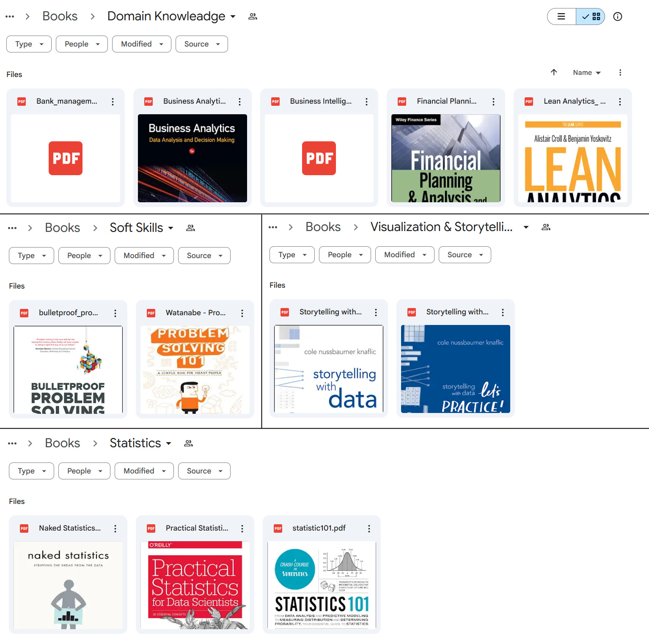649x644 pixels.
Task: Open Type filter in Soft Skills pane
Action: pyautogui.click(x=31, y=256)
